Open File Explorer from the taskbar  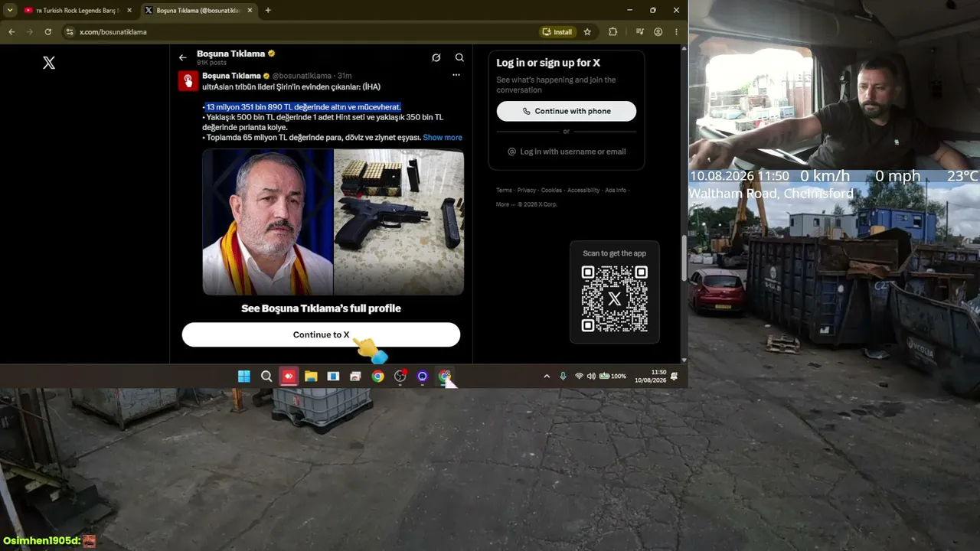point(311,377)
